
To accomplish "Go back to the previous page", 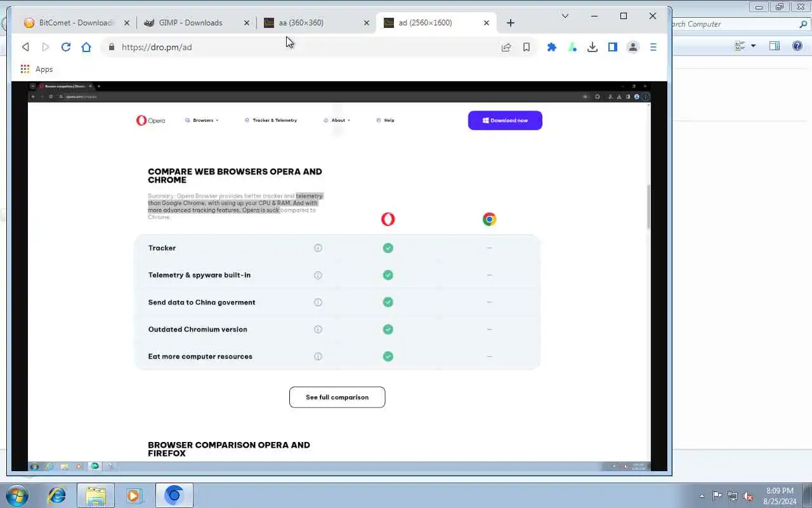I will click(x=25, y=47).
